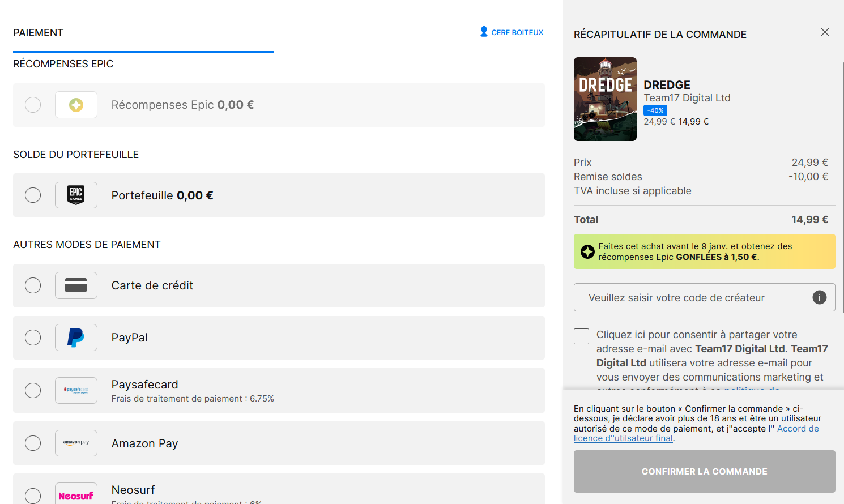844x504 pixels.
Task: Click the CERF BOITEUX account name
Action: pos(517,32)
